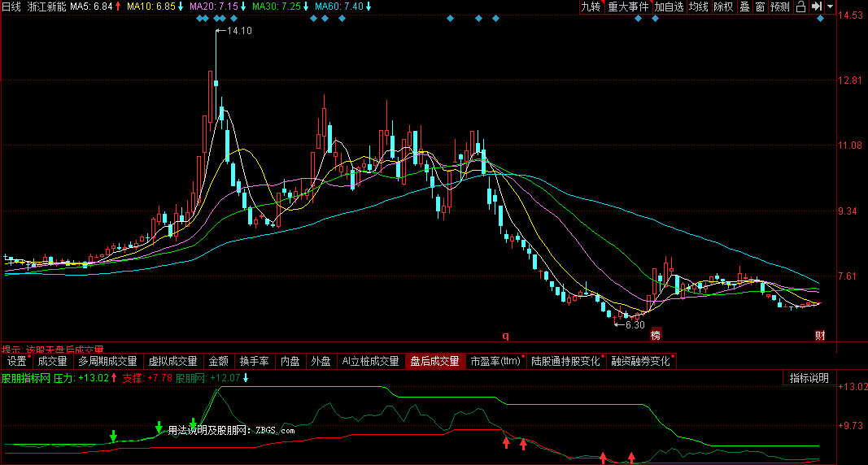Click first green down arrow signal

click(113, 436)
